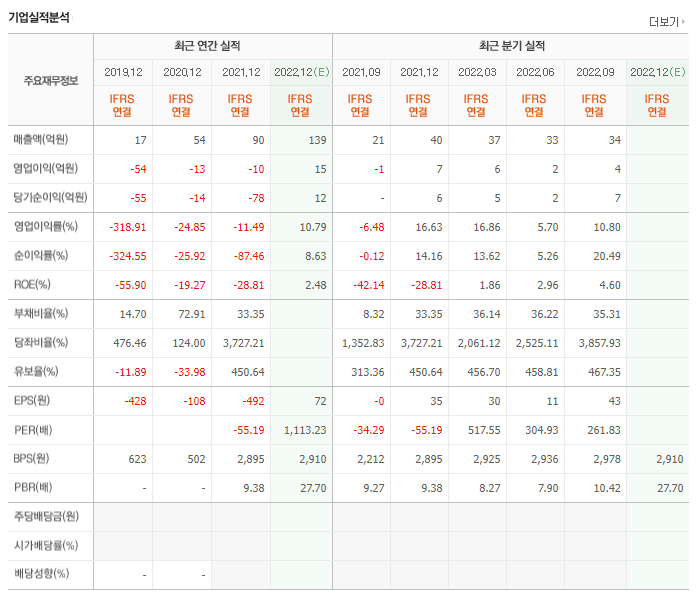Select the 당기순이익(억원) row label

(x=50, y=198)
